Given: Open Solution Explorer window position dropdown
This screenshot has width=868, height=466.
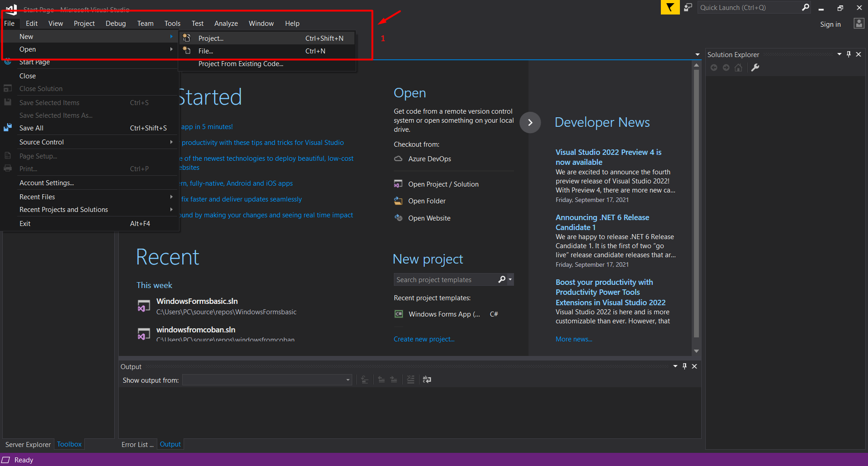Looking at the screenshot, I should click(x=839, y=54).
